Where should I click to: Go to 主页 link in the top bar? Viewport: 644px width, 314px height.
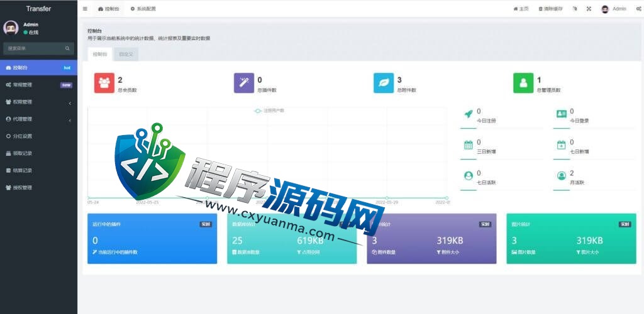(521, 9)
